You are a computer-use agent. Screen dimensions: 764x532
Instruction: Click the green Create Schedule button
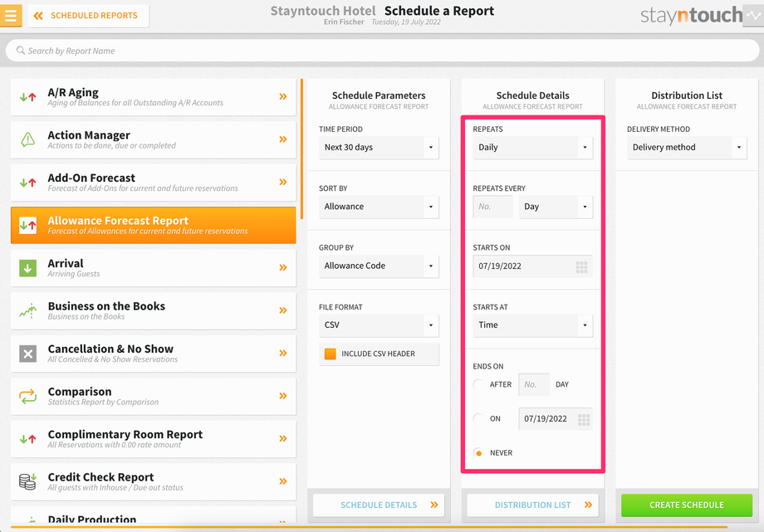pos(687,505)
